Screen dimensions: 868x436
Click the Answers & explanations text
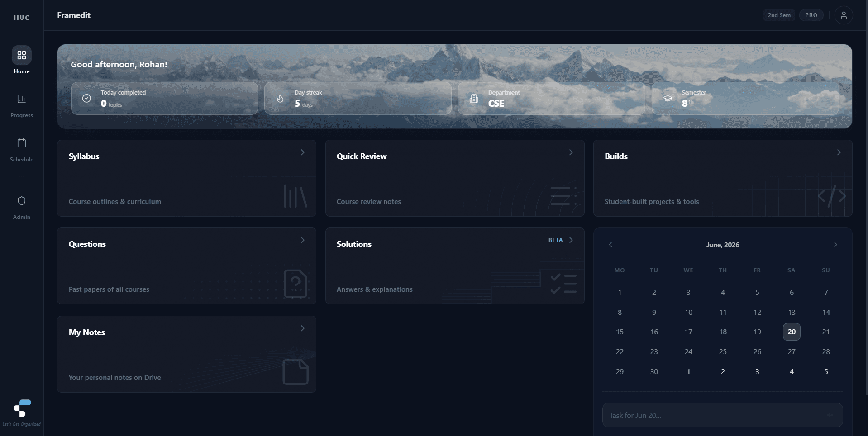[x=374, y=289]
